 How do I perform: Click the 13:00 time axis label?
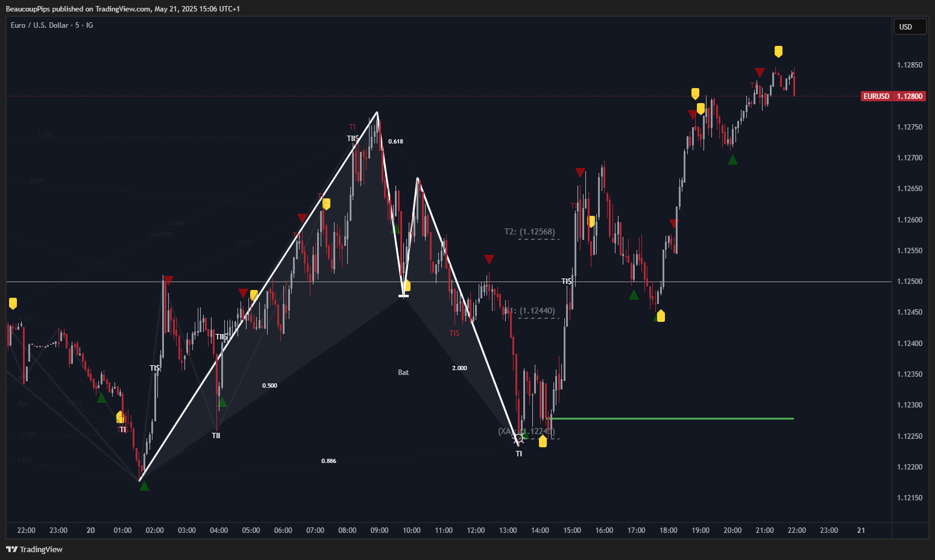coord(508,530)
